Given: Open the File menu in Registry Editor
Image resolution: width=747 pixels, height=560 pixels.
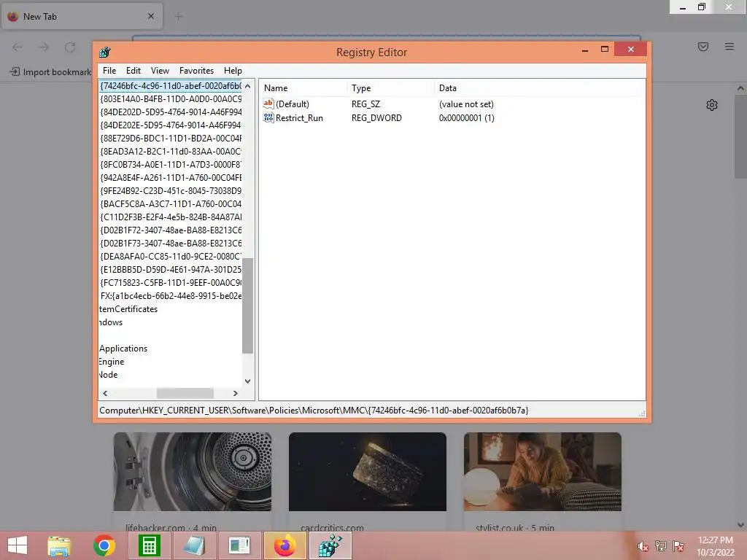Looking at the screenshot, I should pos(109,71).
